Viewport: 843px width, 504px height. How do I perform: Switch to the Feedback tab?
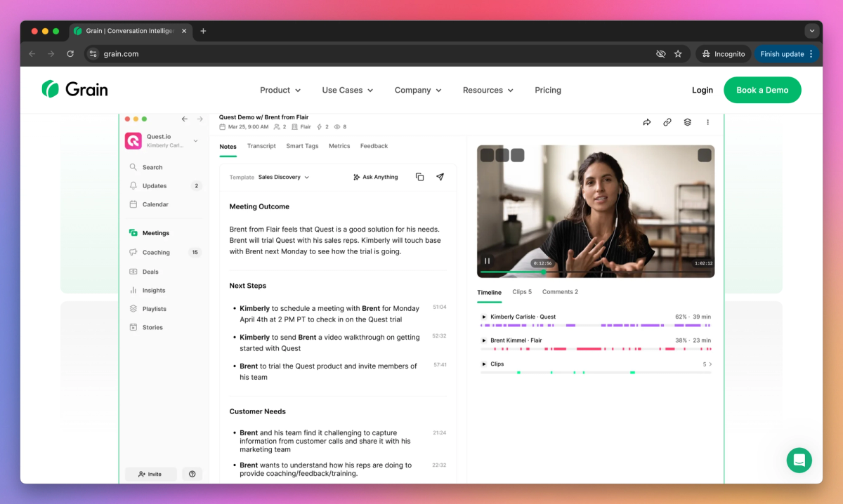pyautogui.click(x=374, y=146)
